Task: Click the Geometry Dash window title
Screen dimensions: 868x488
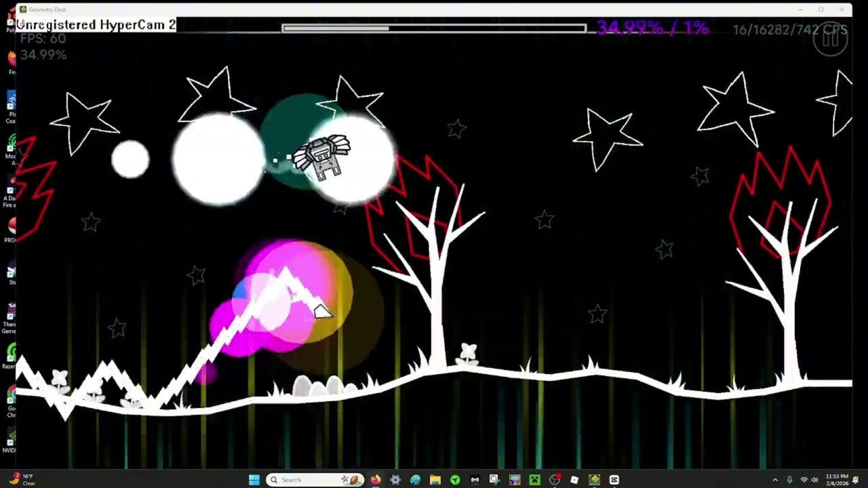Action: (x=47, y=9)
